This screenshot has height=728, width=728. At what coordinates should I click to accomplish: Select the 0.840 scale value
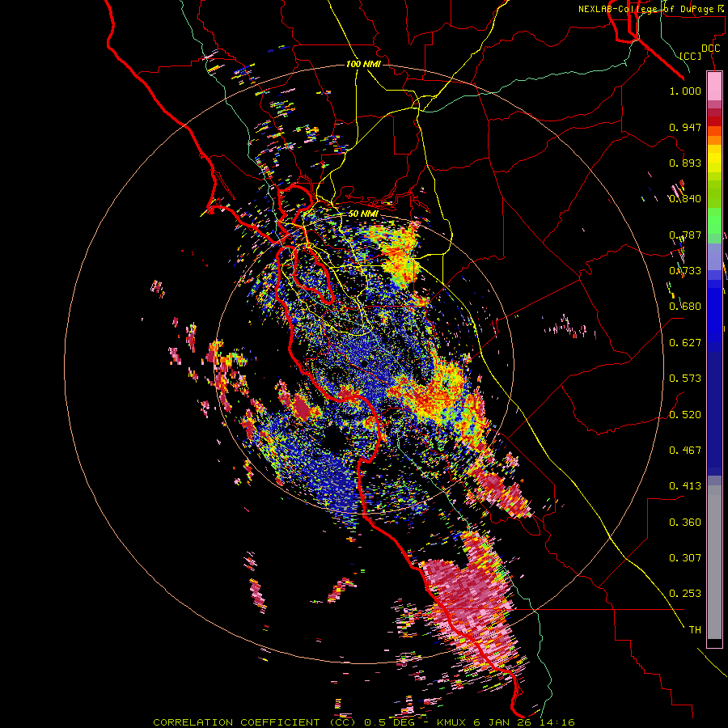point(685,199)
